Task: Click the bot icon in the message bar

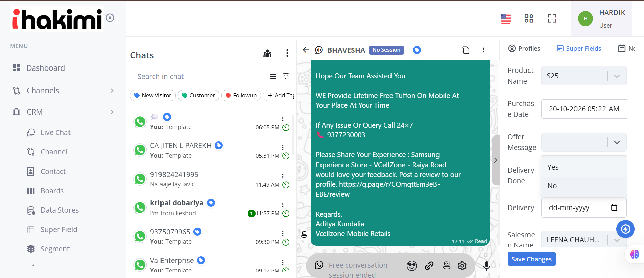Action: point(447,265)
